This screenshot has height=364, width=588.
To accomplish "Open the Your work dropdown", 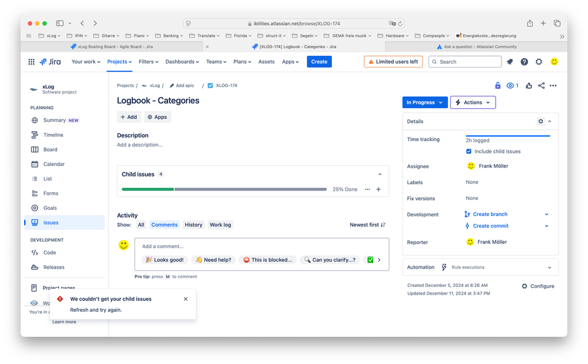I will click(86, 62).
